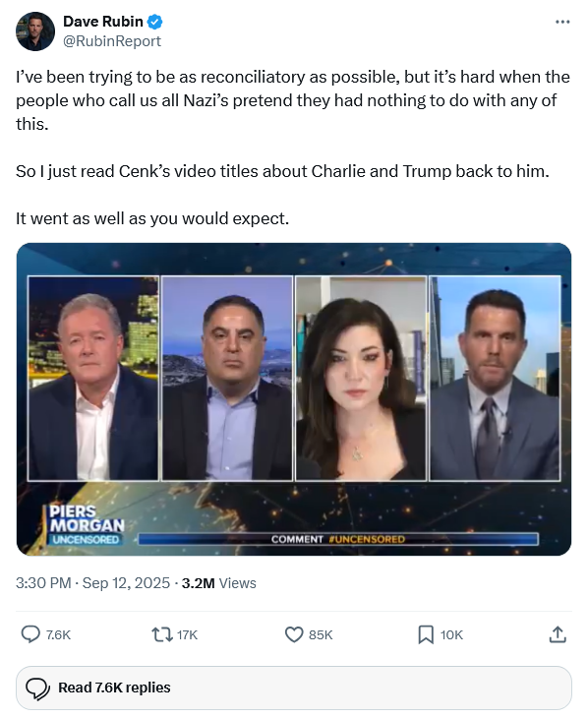Open the 3:30 PM Sep 12, 2025 timestamp
Screen dimensions: 588x718
pyautogui.click(x=93, y=583)
